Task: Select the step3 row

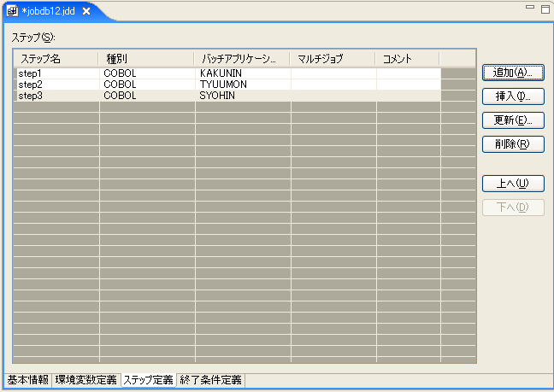Action: [227, 96]
